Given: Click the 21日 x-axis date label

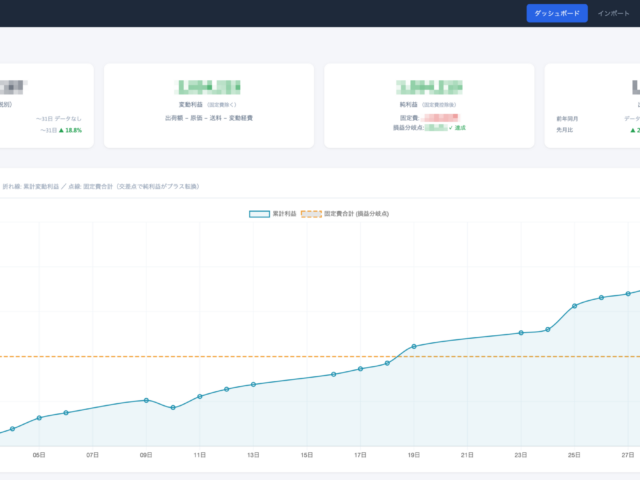Looking at the screenshot, I should click(x=467, y=454).
